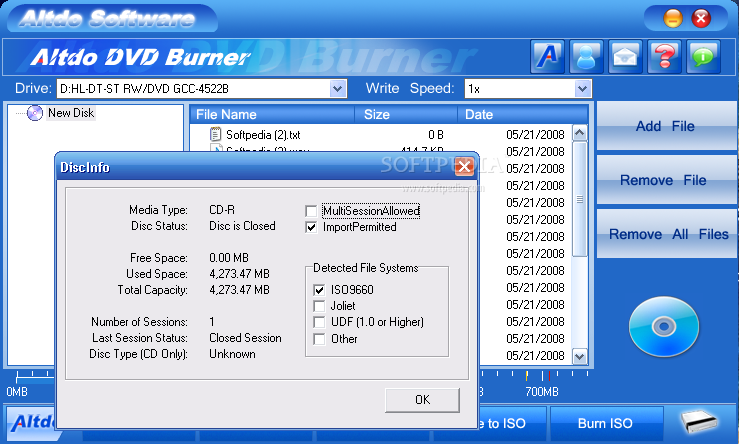The width and height of the screenshot is (739, 444).
Task: Click the Write Speed box showing 1x
Action: pos(528,89)
